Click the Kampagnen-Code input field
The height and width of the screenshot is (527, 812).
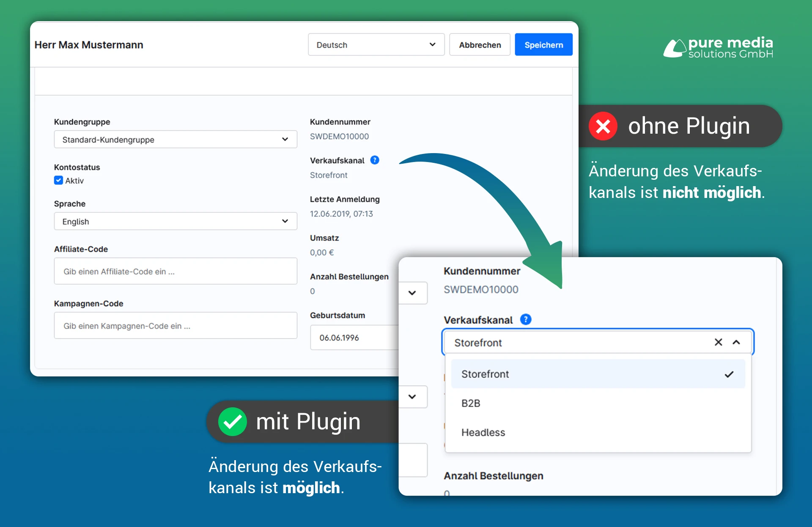click(x=175, y=326)
